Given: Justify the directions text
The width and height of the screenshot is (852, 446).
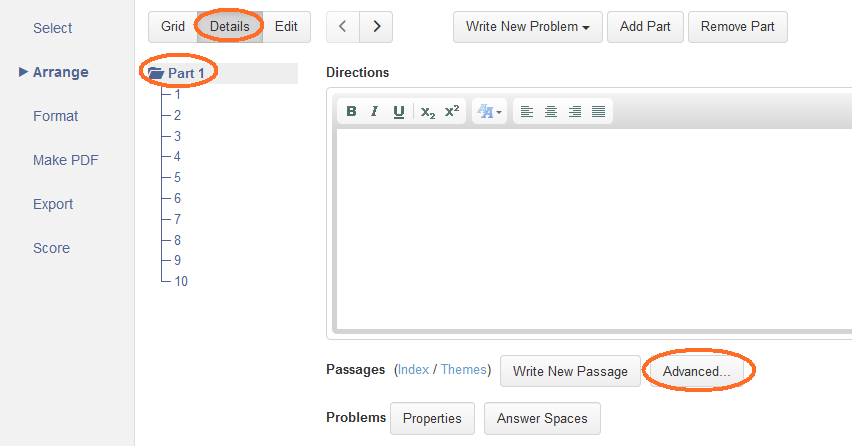Looking at the screenshot, I should (x=598, y=111).
